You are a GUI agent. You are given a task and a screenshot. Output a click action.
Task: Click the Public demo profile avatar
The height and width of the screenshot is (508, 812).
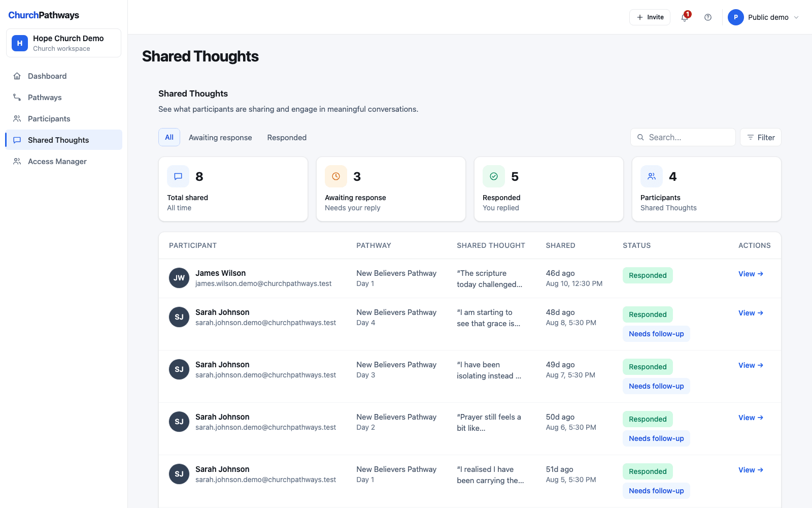(736, 17)
